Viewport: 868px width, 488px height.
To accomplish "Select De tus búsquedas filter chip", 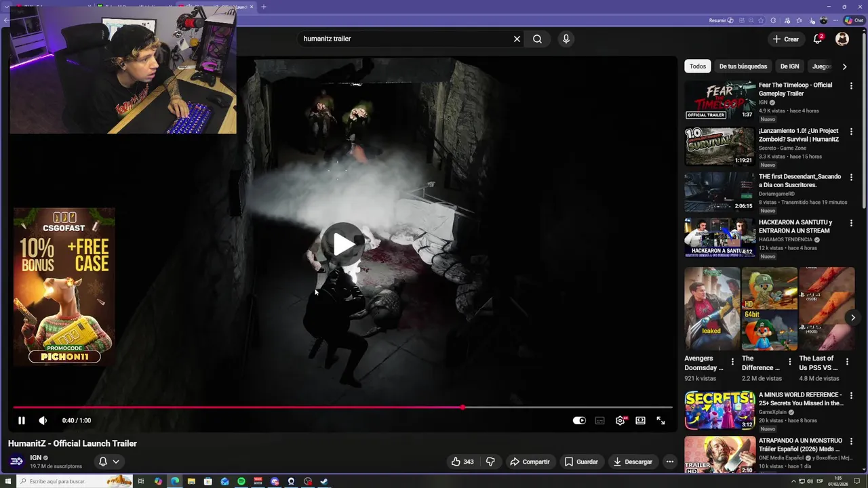I will pos(743,66).
